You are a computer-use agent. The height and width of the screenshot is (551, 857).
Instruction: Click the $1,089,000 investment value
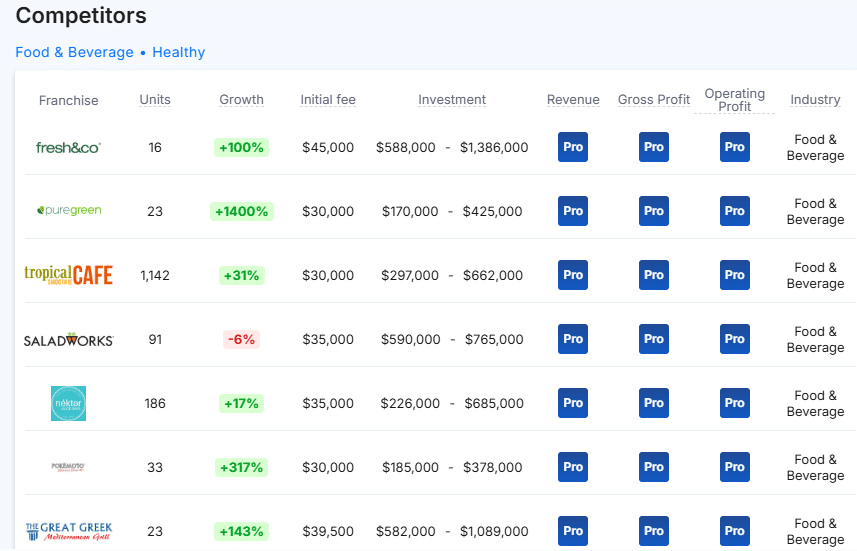[x=494, y=531]
